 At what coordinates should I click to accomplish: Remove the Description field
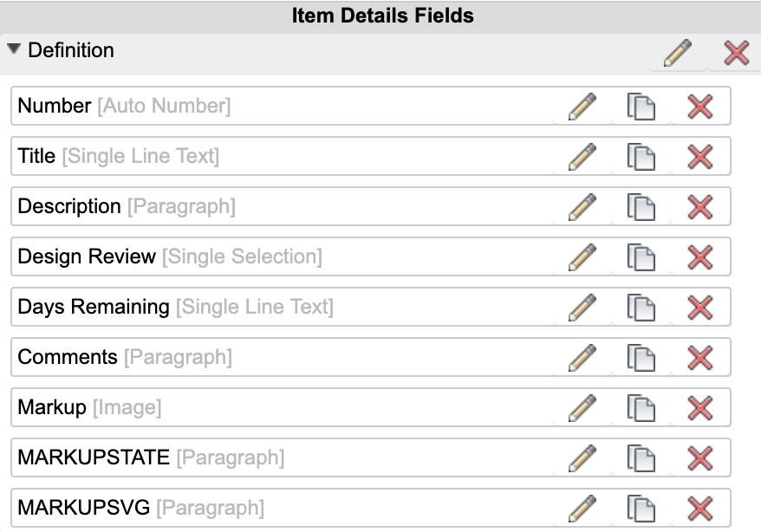(x=699, y=207)
